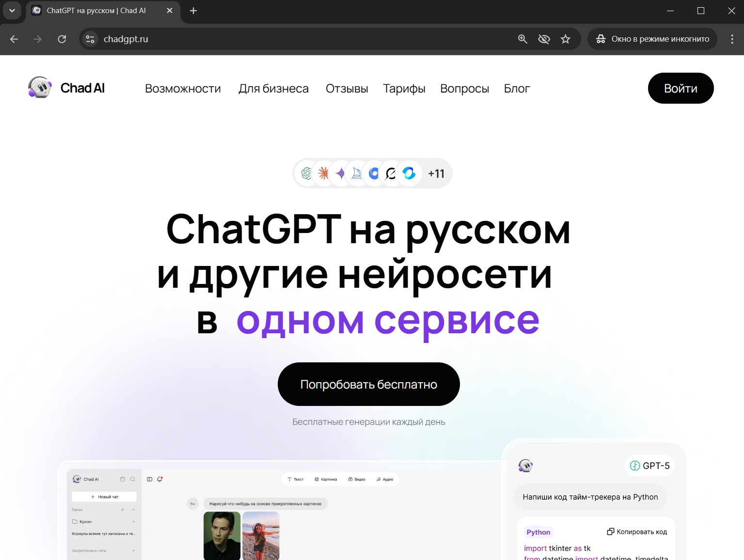Collapse Закрепленные чаты section chevron
The image size is (744, 560).
(x=133, y=551)
